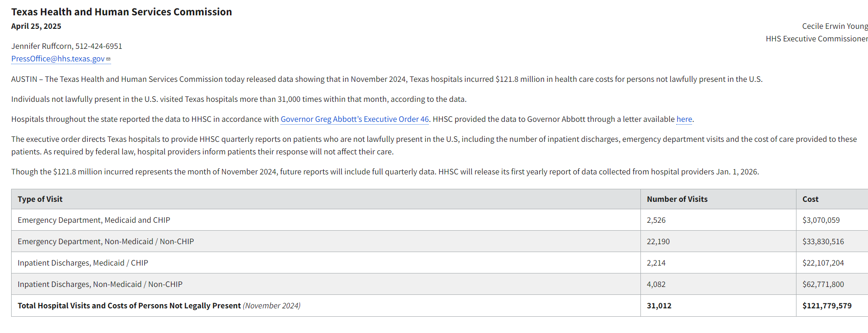Click the name Jennifer Ruffcorn, 512-424-6951

[67, 46]
